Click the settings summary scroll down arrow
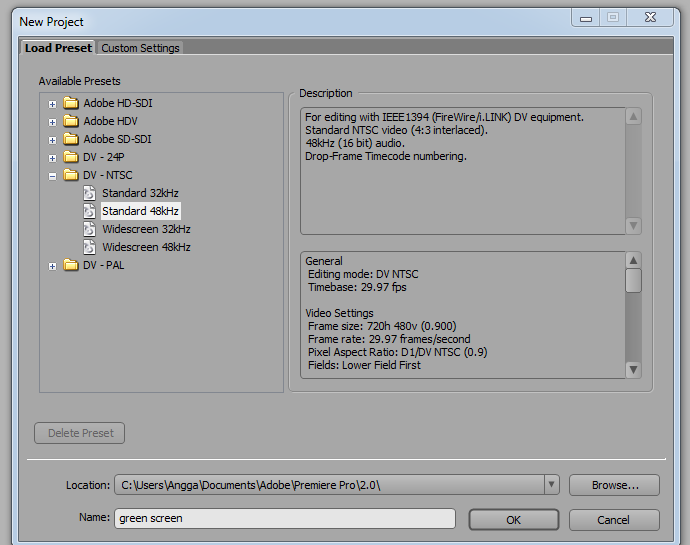Screen dimensions: 690x545 click(633, 370)
